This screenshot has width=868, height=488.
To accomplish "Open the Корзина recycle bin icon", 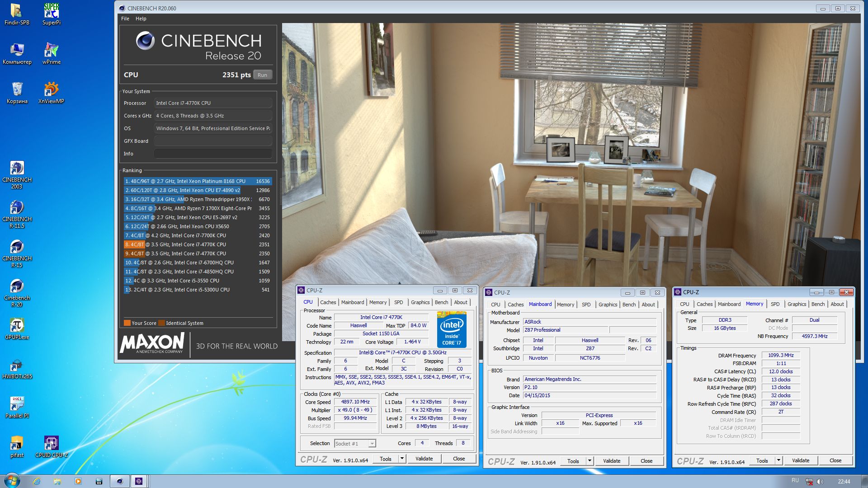I will [x=17, y=93].
